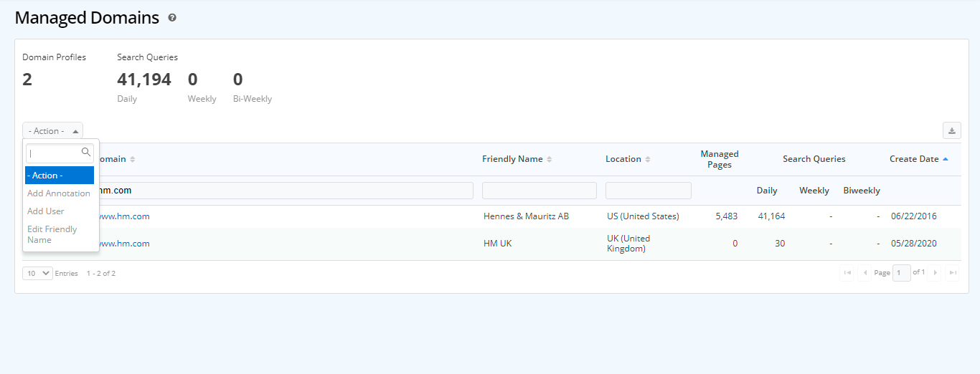Select Add User in Action list
980x374 pixels.
[x=46, y=211]
